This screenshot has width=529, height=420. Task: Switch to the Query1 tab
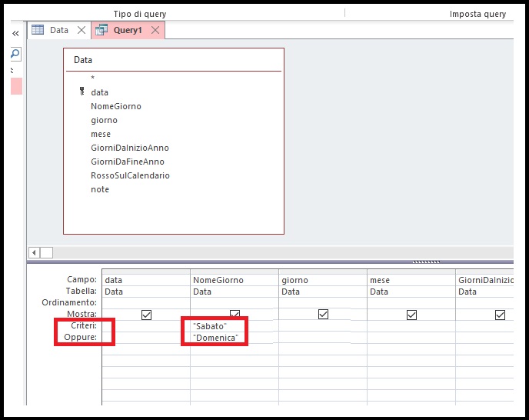(128, 30)
